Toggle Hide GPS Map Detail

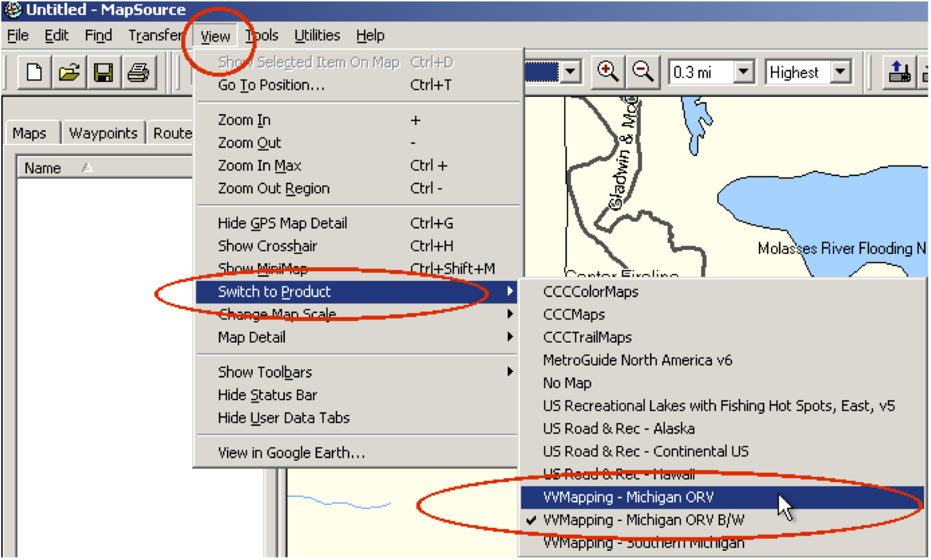point(357,223)
